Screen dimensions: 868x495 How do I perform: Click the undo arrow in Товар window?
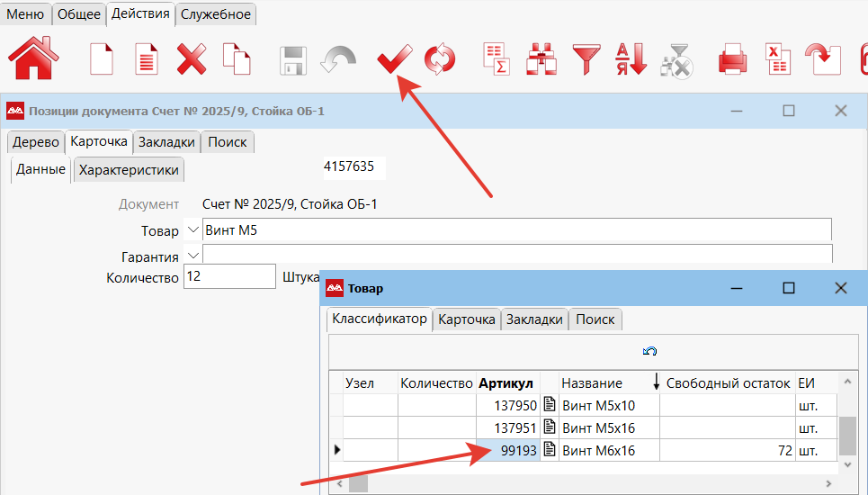pyautogui.click(x=650, y=351)
